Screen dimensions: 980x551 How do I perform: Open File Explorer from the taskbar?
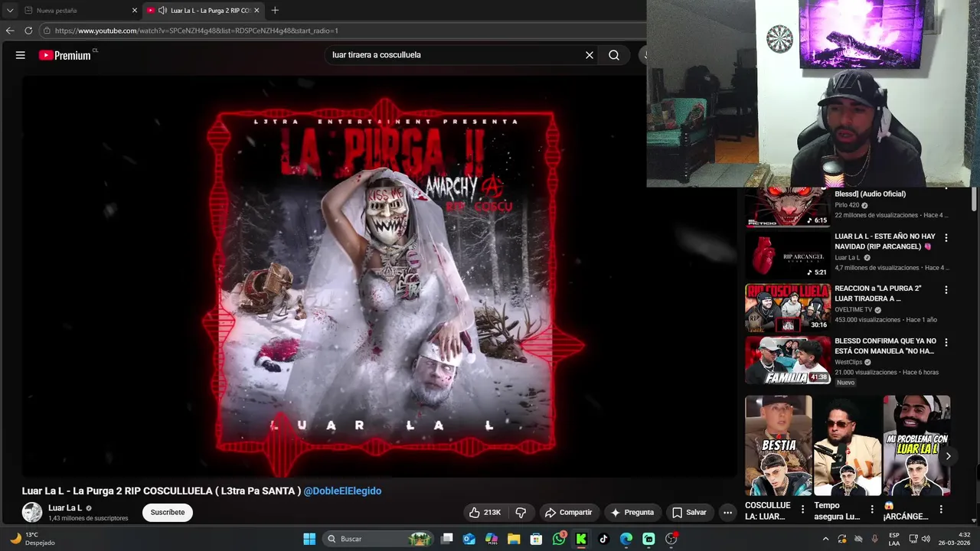pos(514,539)
